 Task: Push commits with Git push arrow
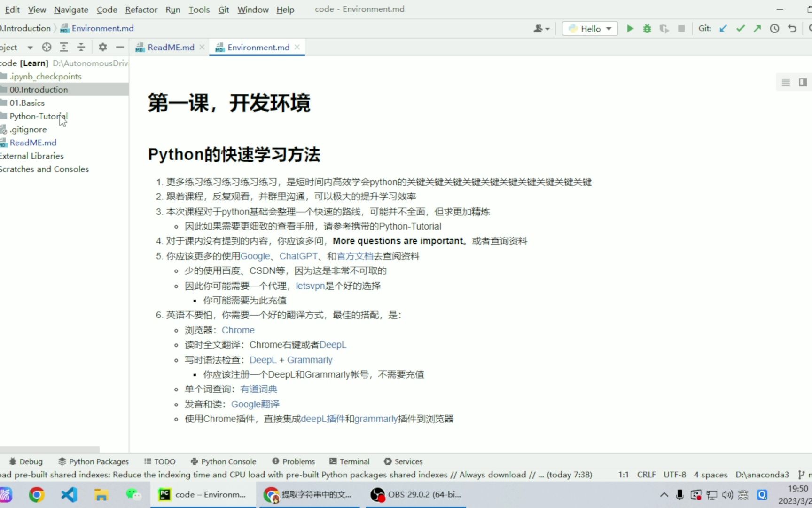click(x=757, y=29)
